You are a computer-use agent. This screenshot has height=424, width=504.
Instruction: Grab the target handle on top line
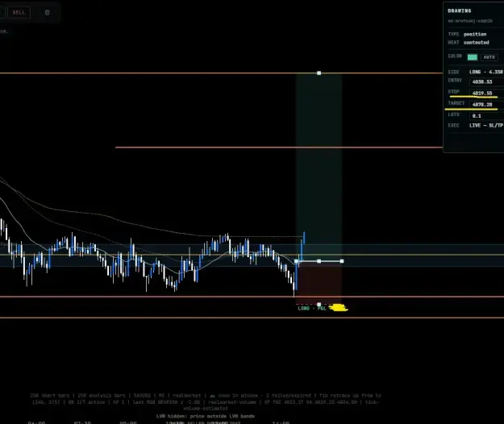[319, 73]
